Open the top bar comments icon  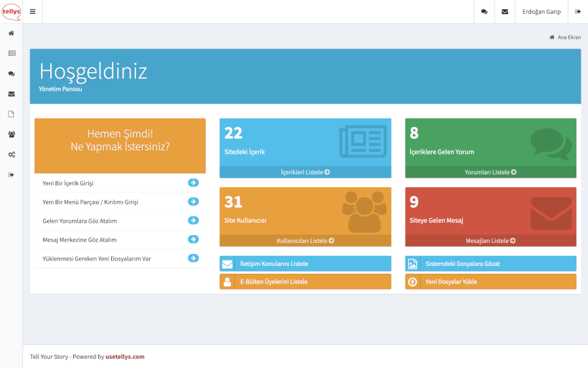coord(484,12)
